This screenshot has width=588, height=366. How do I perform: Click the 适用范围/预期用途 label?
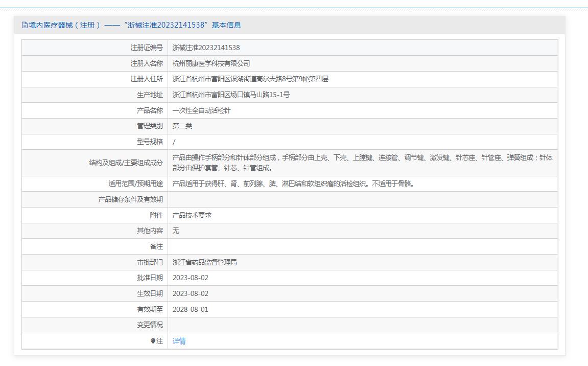click(x=136, y=184)
